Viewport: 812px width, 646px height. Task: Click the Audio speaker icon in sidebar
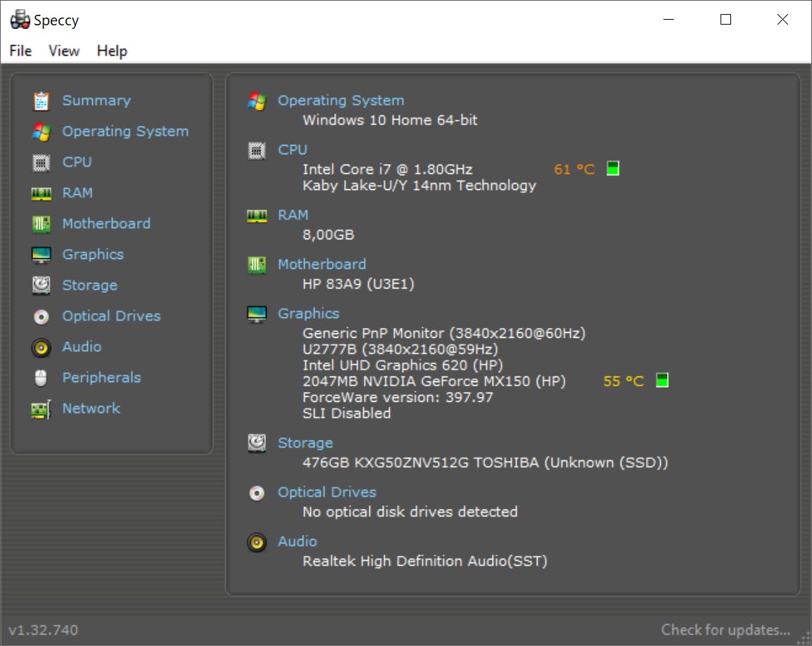(42, 347)
